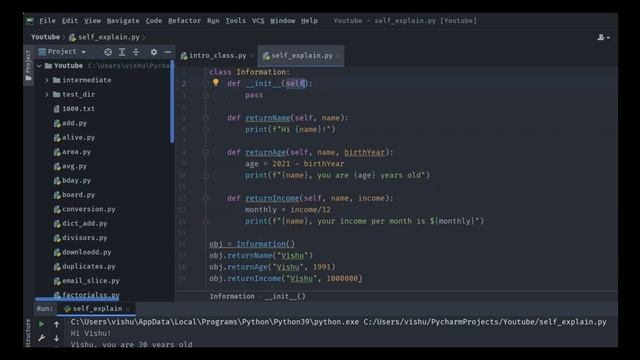Click the wrench run settings icon

coord(41,338)
